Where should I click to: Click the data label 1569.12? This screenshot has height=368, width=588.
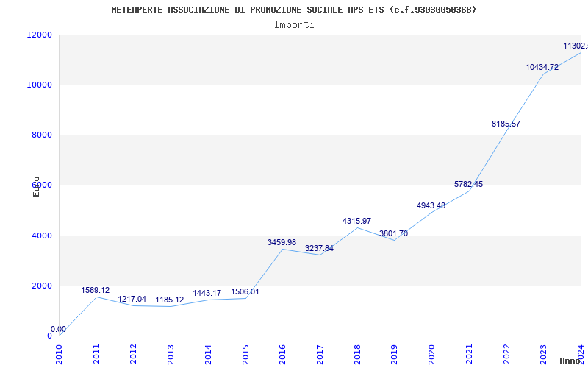click(x=96, y=290)
